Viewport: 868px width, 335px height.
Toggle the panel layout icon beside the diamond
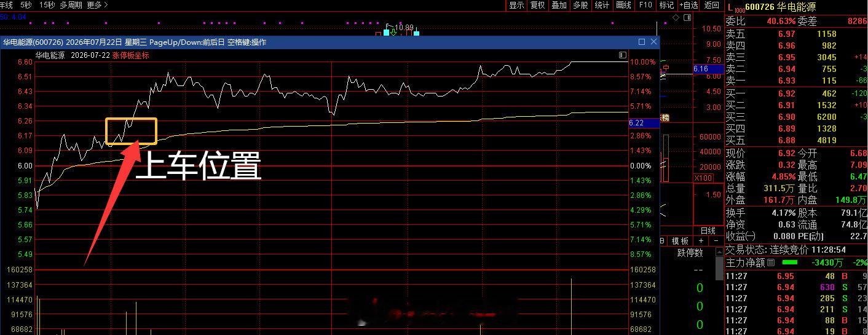[x=687, y=18]
